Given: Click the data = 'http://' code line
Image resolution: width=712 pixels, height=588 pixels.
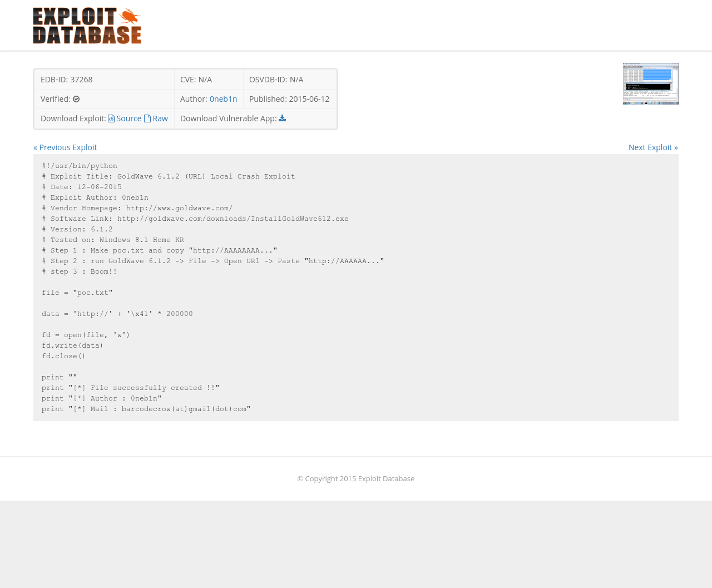Looking at the screenshot, I should (117, 314).
